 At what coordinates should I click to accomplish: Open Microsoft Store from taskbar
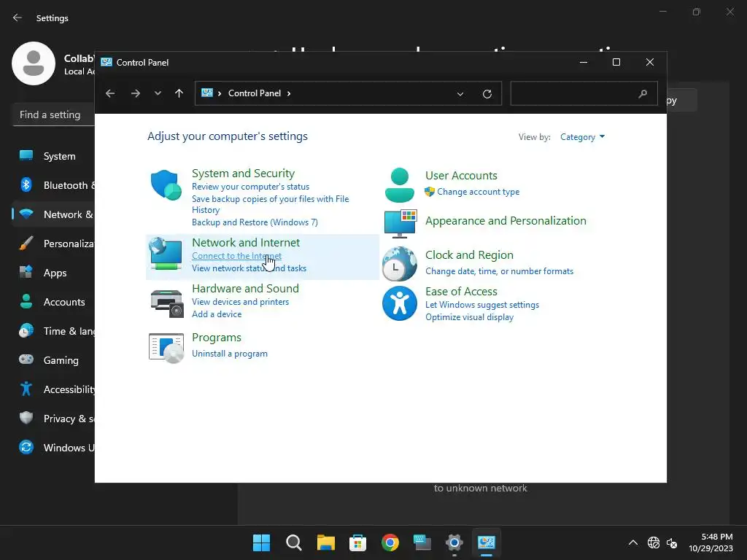click(x=357, y=542)
